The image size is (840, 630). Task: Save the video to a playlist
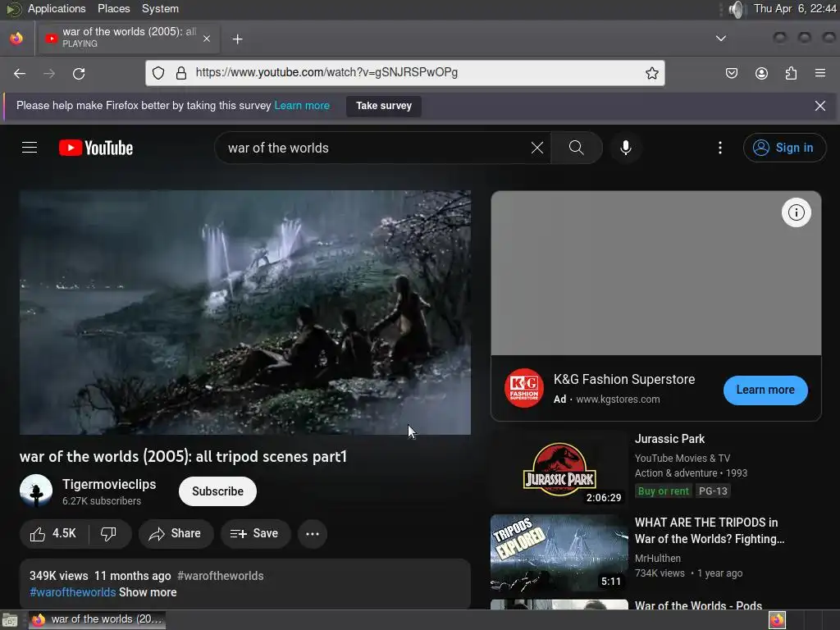pyautogui.click(x=255, y=533)
